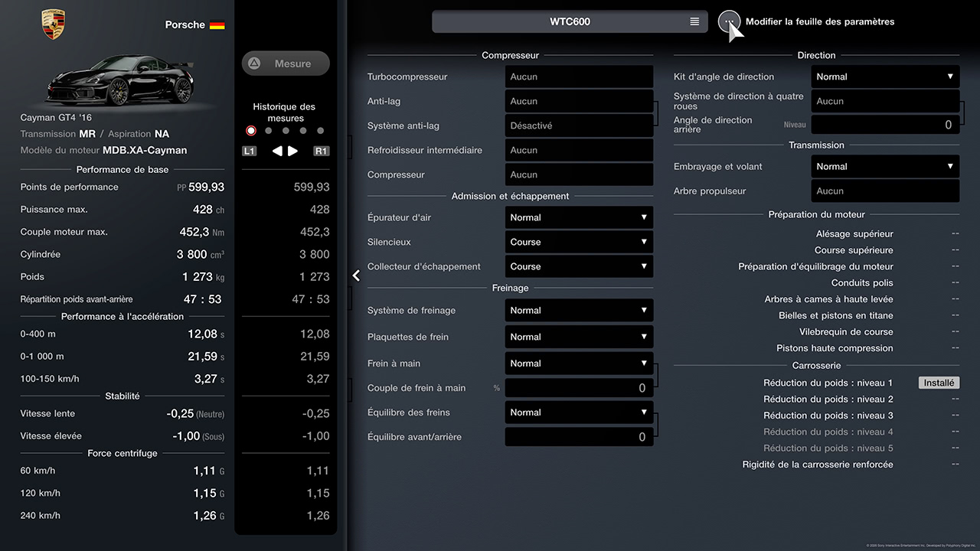
Task: Select Réduction du poids niveau 2
Action: pos(828,399)
